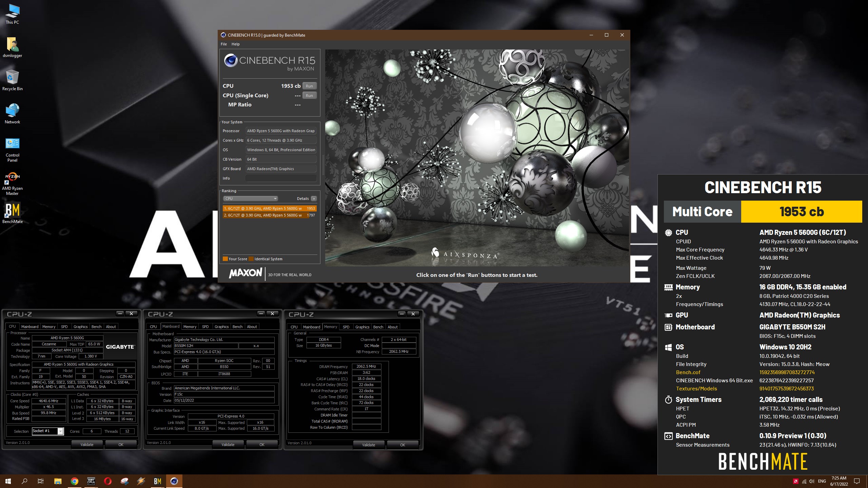This screenshot has width=868, height=488.
Task: Open the Network desktop icon
Action: tap(12, 114)
